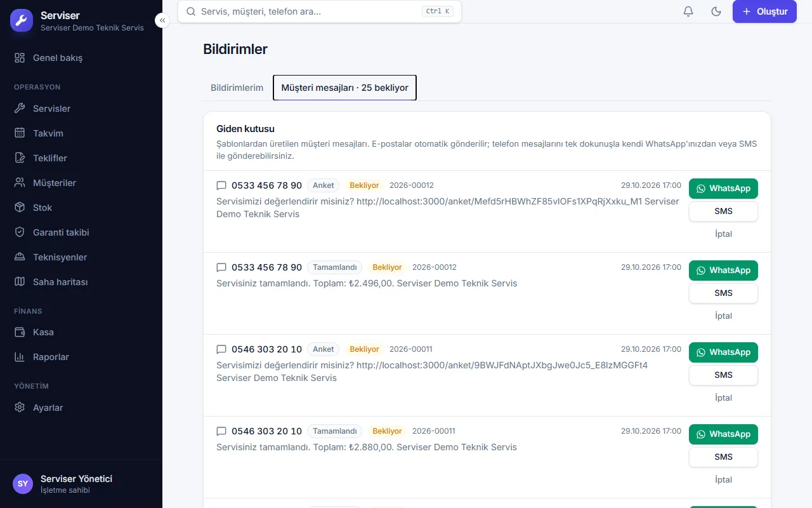Click SMS for the 2026-00012 Tamamlandı message

(723, 293)
